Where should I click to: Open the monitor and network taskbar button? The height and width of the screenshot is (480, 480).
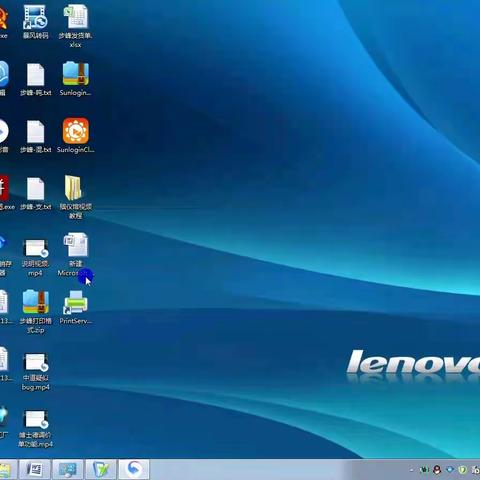[x=68, y=469]
